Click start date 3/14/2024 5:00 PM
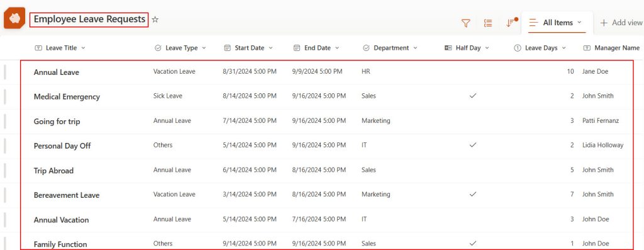 249,194
